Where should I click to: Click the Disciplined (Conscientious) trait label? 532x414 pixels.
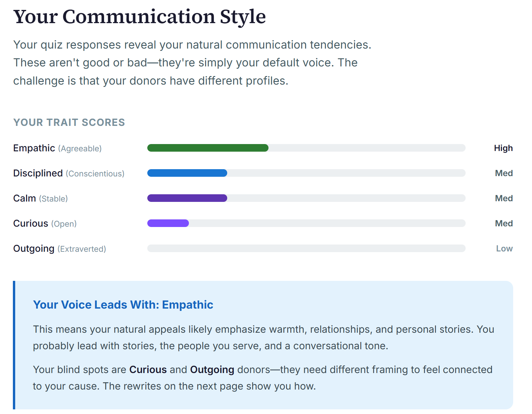(69, 173)
